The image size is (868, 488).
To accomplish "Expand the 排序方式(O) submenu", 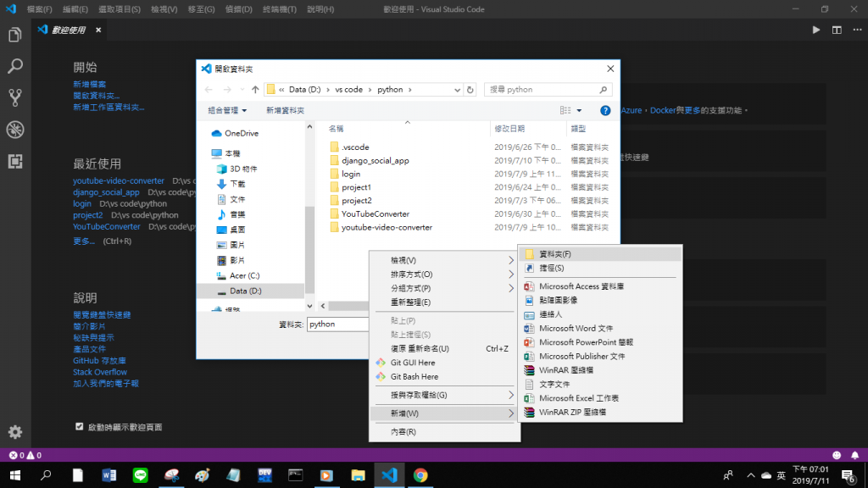I will [444, 274].
